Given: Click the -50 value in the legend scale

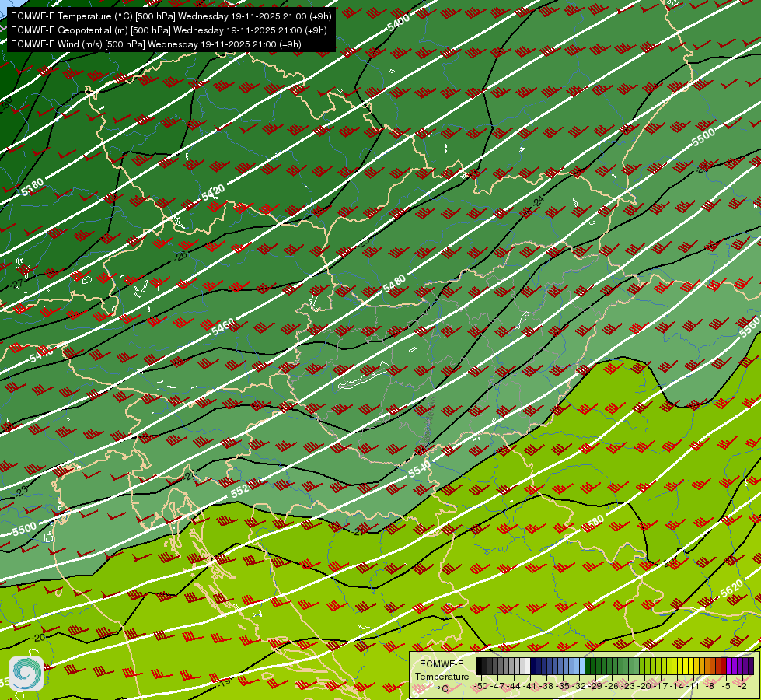Looking at the screenshot, I should [481, 686].
